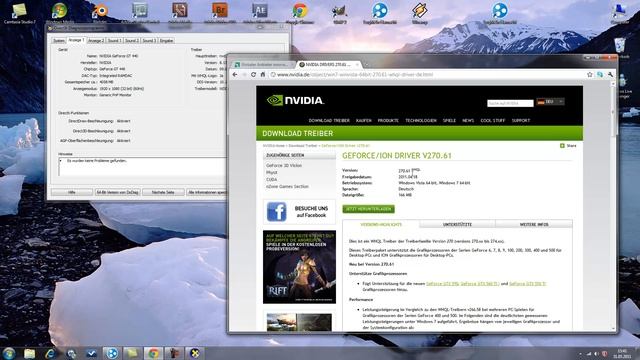Open the Google Chrome desktop shortcut
This screenshot has height=360, width=640.
click(300, 12)
